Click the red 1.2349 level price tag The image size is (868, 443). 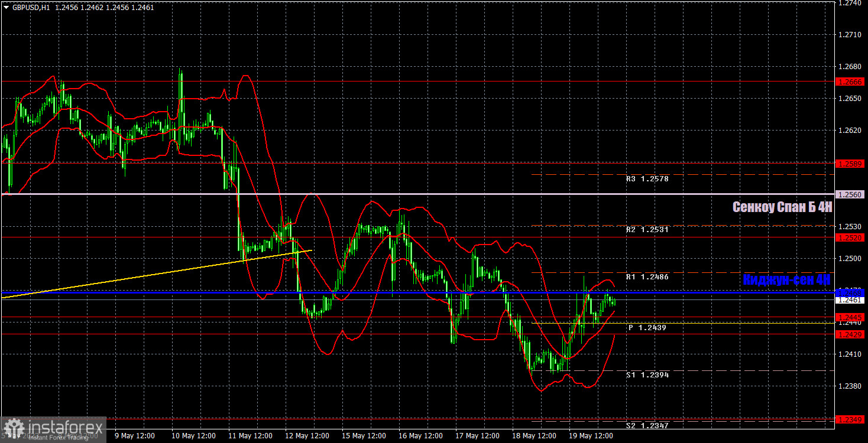(x=850, y=419)
